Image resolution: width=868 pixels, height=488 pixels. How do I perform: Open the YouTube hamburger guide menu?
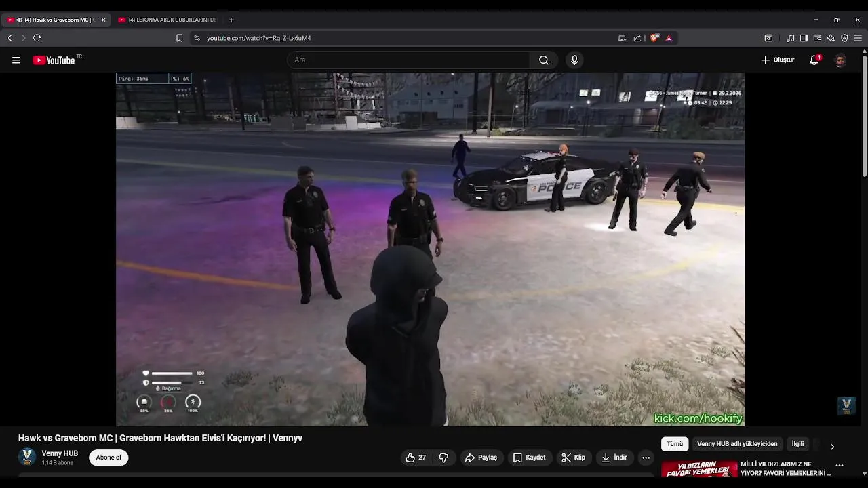tap(16, 60)
